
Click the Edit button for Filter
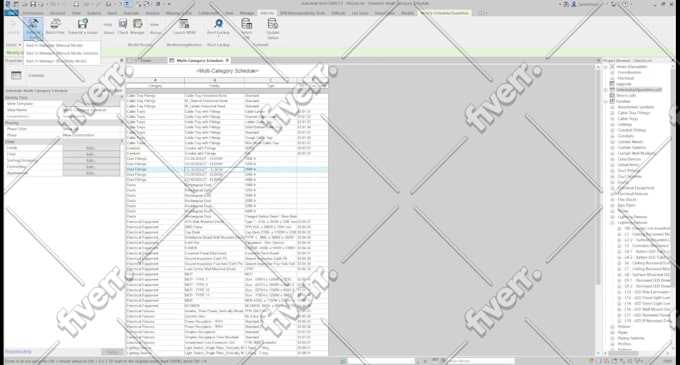point(92,154)
